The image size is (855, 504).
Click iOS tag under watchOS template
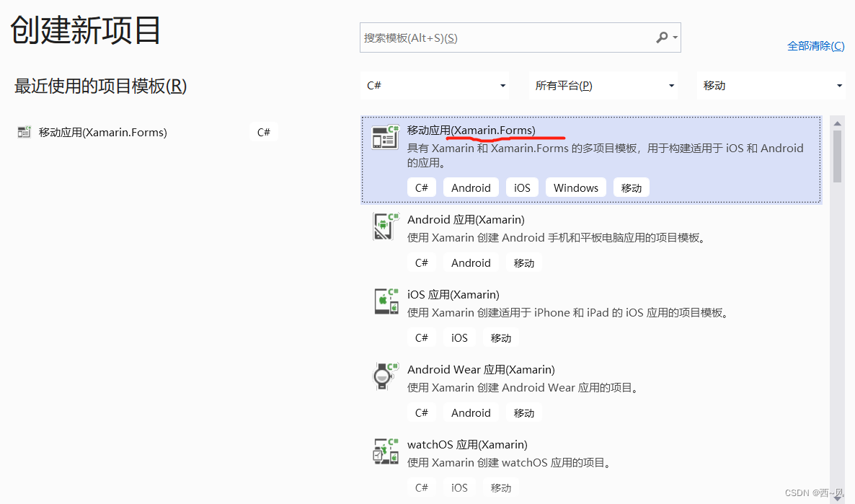[459, 487]
